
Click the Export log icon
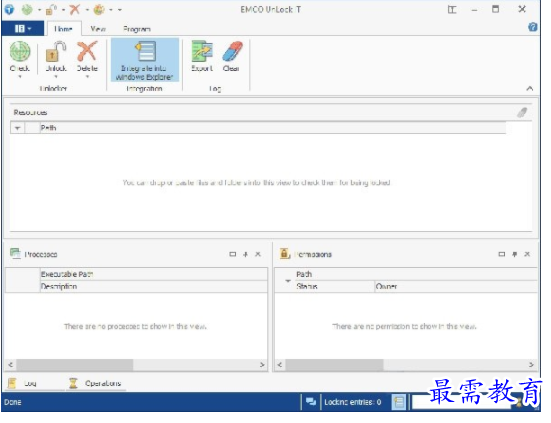tap(202, 51)
